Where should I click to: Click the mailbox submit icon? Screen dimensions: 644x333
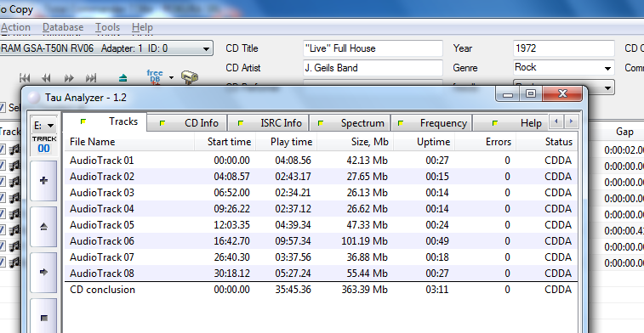pyautogui.click(x=190, y=77)
